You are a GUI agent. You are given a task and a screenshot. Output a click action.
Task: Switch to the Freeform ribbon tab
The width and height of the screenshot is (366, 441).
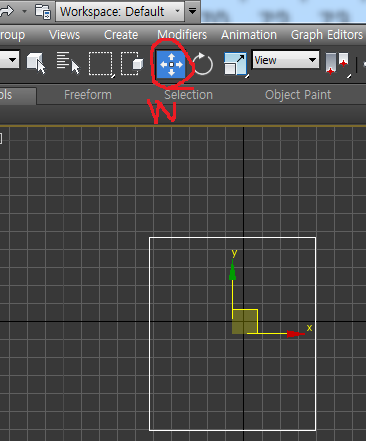point(88,95)
